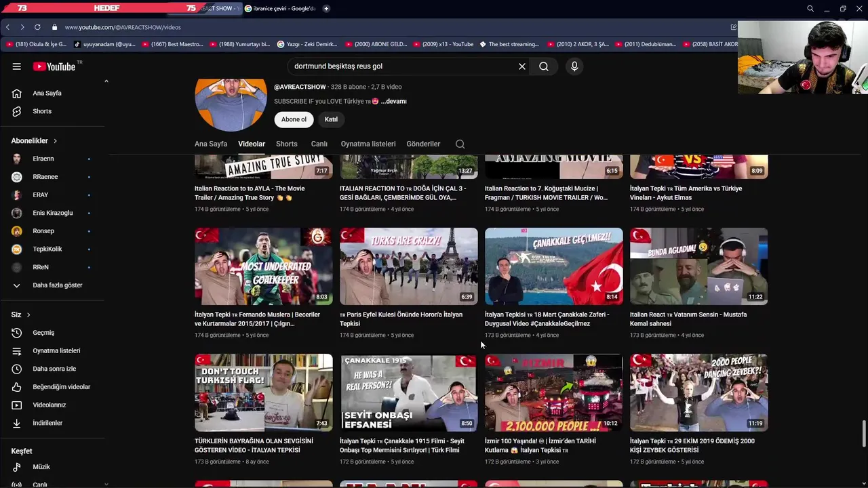The width and height of the screenshot is (868, 488).
Task: Click the Katıl join button
Action: click(x=331, y=119)
